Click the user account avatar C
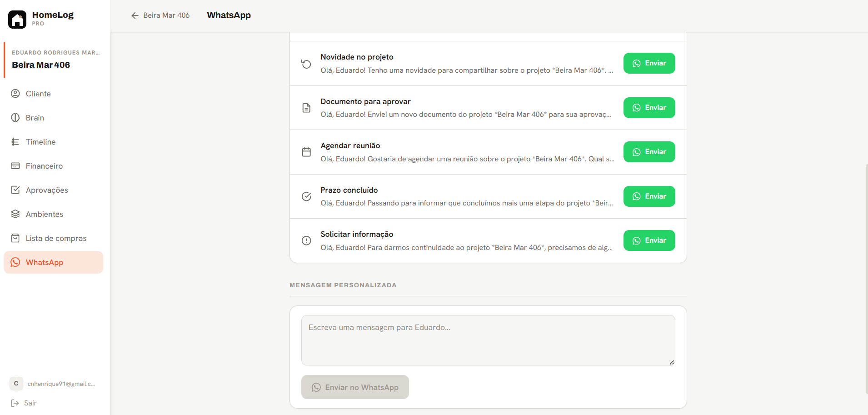Image resolution: width=868 pixels, height=415 pixels. tap(16, 384)
